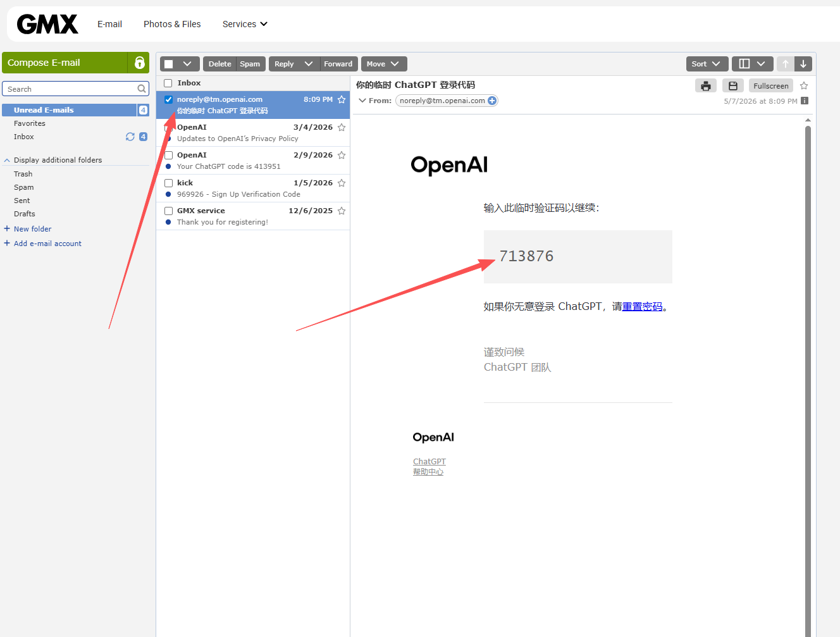Viewport: 840px width, 637px height.
Task: Print the open email
Action: (706, 86)
